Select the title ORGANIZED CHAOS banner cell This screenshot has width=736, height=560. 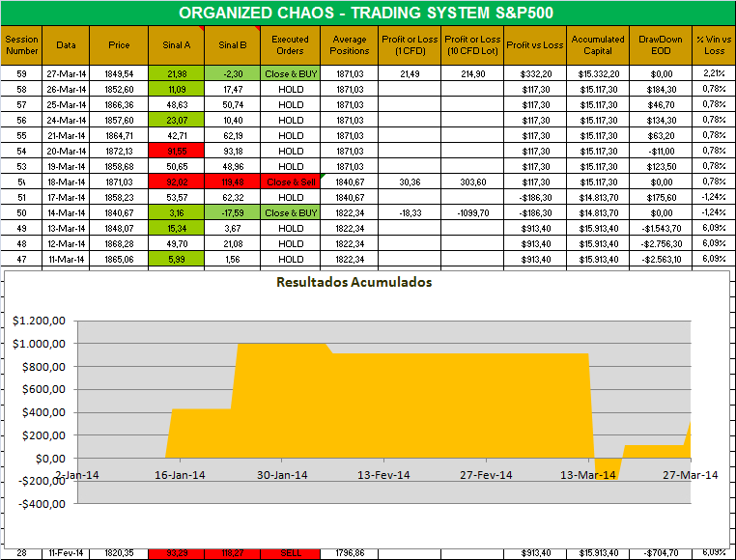(368, 13)
